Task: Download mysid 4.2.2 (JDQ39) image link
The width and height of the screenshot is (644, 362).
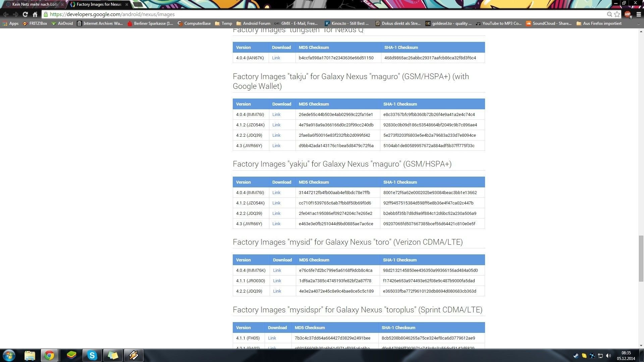Action: (277, 291)
